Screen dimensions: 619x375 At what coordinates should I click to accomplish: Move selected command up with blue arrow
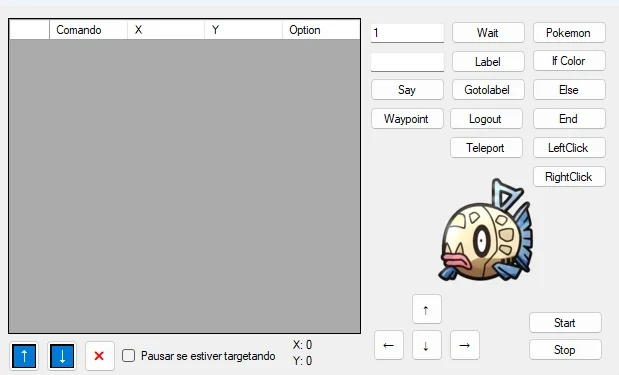click(24, 356)
